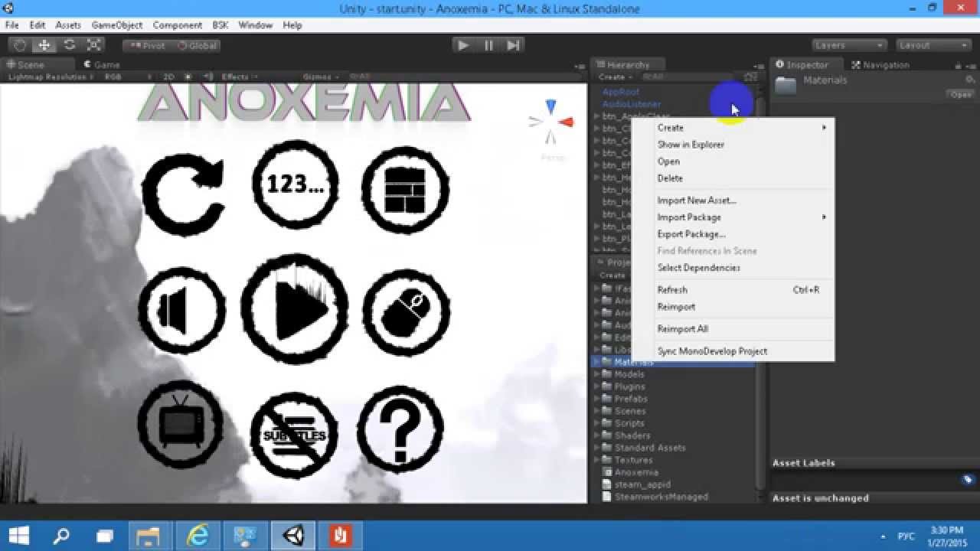Screen dimensions: 980x551
Task: Open Hierarchy Create dropdown
Action: [616, 77]
